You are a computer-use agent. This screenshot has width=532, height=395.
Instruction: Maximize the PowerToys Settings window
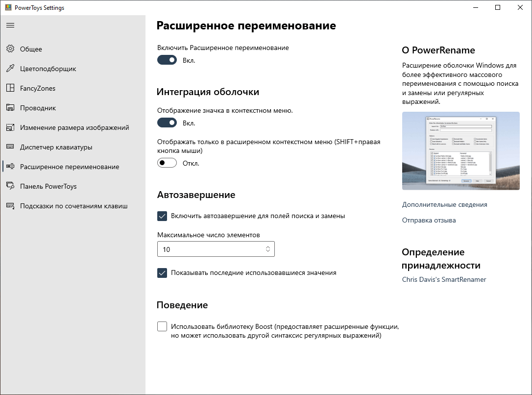(x=497, y=7)
